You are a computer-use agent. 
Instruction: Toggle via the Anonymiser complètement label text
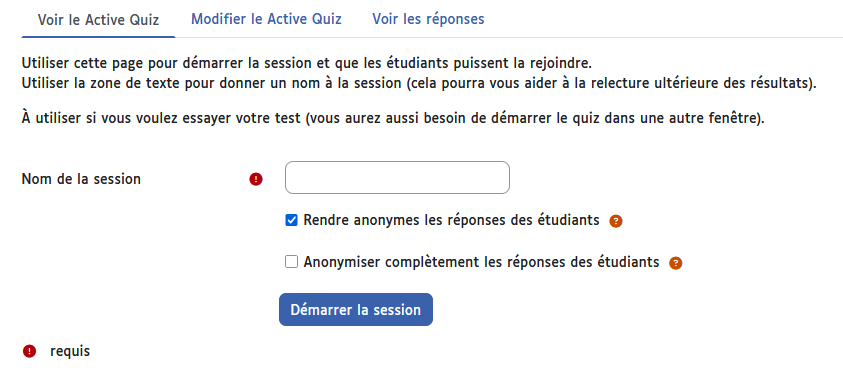pyautogui.click(x=481, y=262)
